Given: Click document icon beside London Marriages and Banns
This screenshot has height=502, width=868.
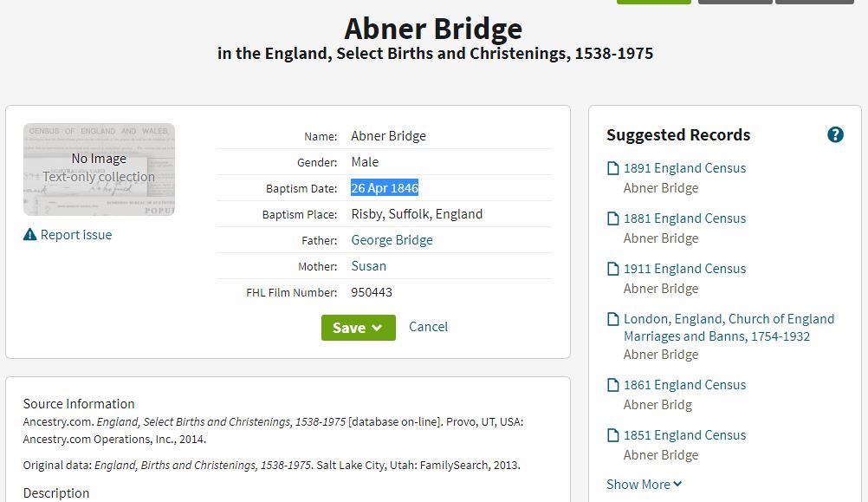Looking at the screenshot, I should 612,319.
